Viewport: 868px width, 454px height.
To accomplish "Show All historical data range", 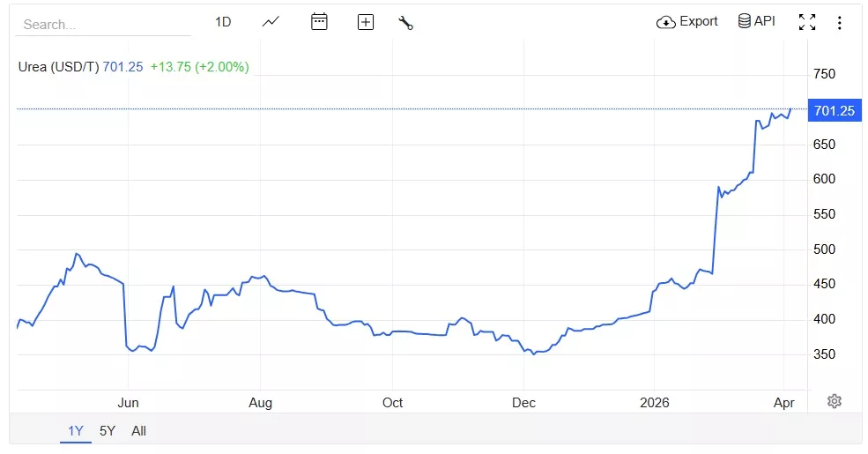I will tap(138, 431).
